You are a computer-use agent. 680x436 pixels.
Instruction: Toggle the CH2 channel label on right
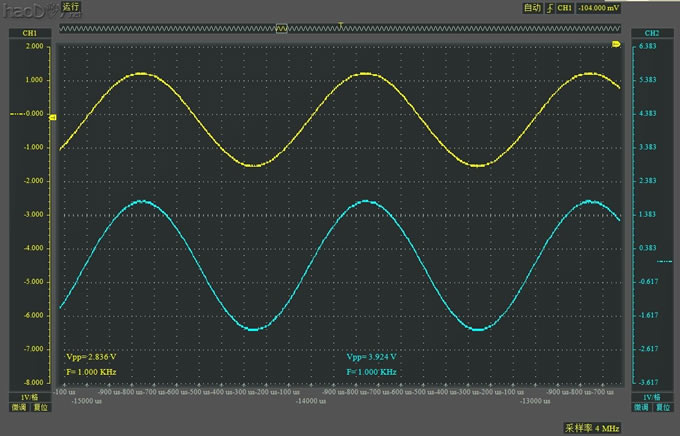click(x=651, y=33)
